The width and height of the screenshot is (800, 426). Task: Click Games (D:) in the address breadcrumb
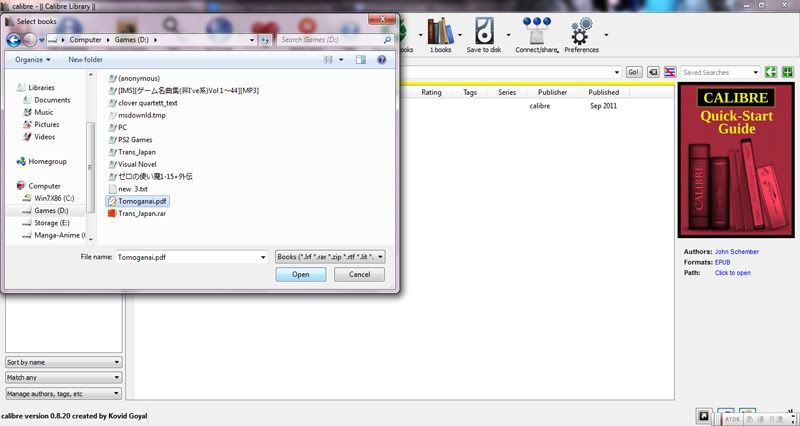(x=132, y=40)
